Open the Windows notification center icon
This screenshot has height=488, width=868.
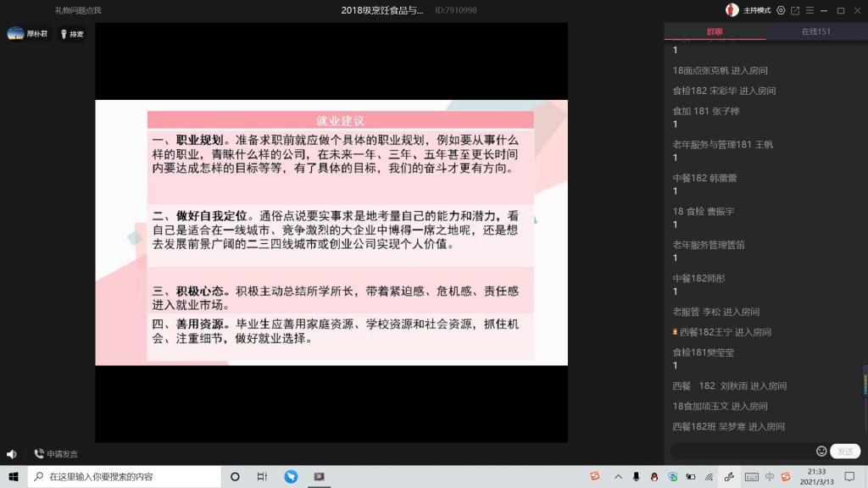(x=850, y=477)
